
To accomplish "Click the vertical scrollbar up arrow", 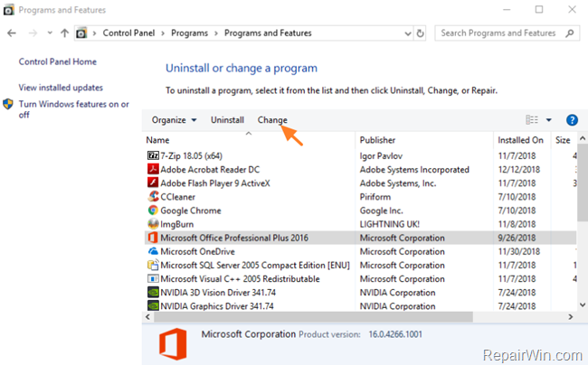I will coord(583,138).
